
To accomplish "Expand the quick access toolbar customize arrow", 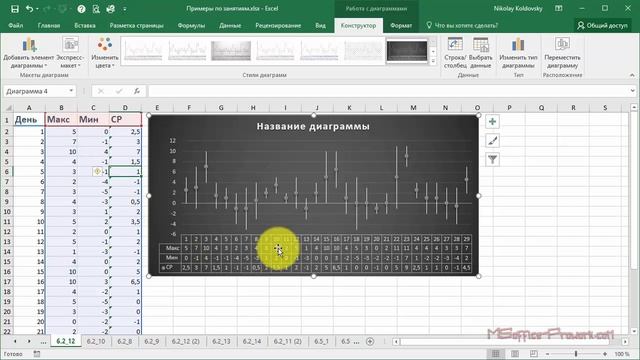I will point(125,9).
